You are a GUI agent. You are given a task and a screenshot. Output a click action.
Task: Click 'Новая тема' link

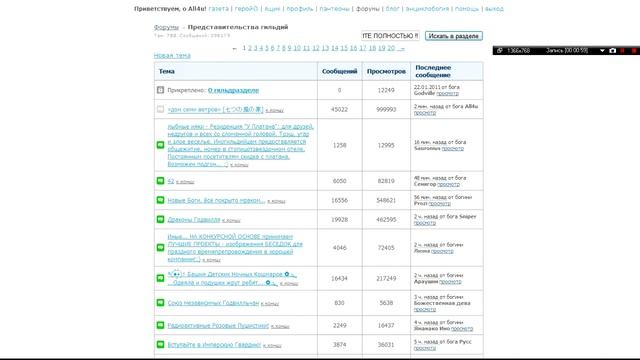[x=172, y=56]
